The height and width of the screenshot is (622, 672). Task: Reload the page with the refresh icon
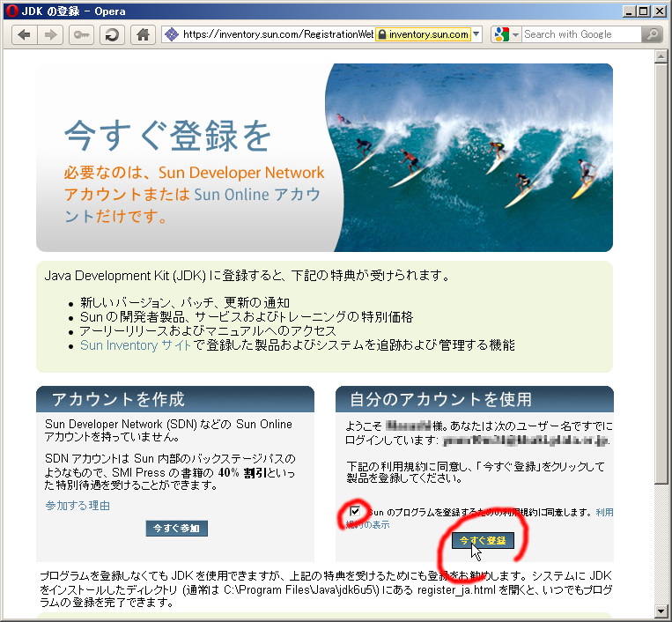point(112,34)
